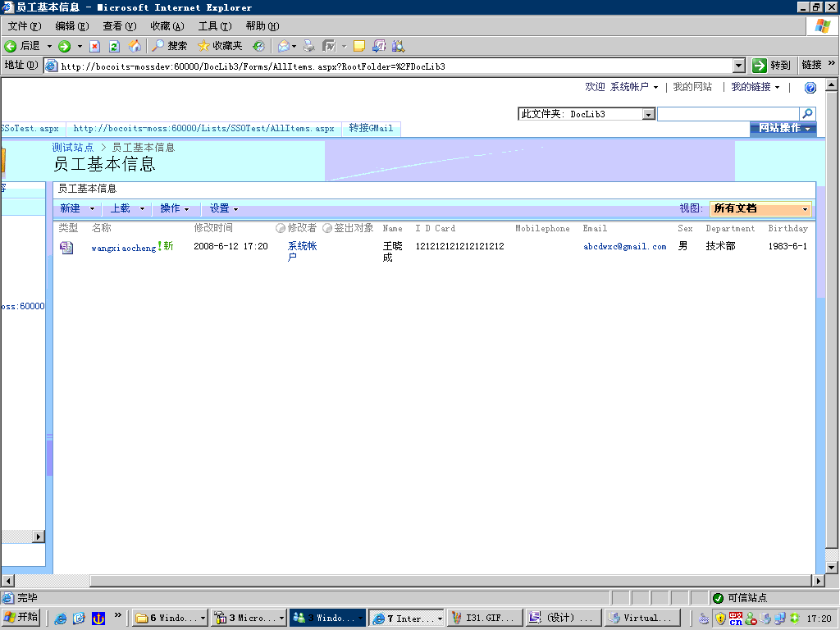Screen dimensions: 840x630
Task: Click the blue help question mark icon
Action: (810, 87)
